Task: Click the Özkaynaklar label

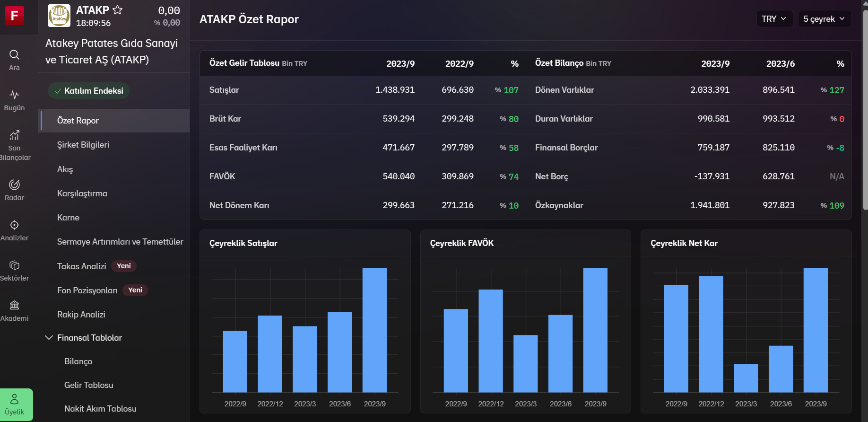Action: click(x=559, y=205)
